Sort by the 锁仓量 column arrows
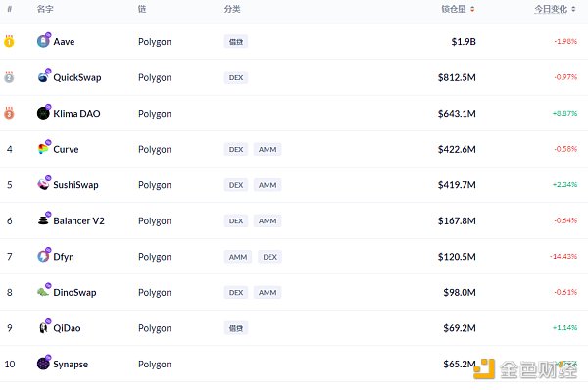Image resolution: width=588 pixels, height=390 pixels. pos(472,9)
